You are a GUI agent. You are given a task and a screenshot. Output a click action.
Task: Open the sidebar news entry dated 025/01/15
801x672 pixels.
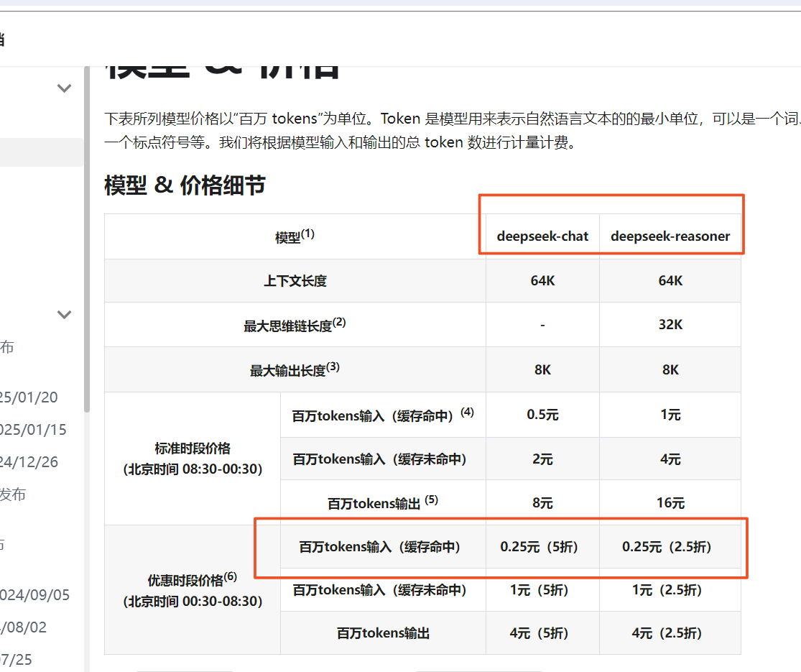coord(33,429)
